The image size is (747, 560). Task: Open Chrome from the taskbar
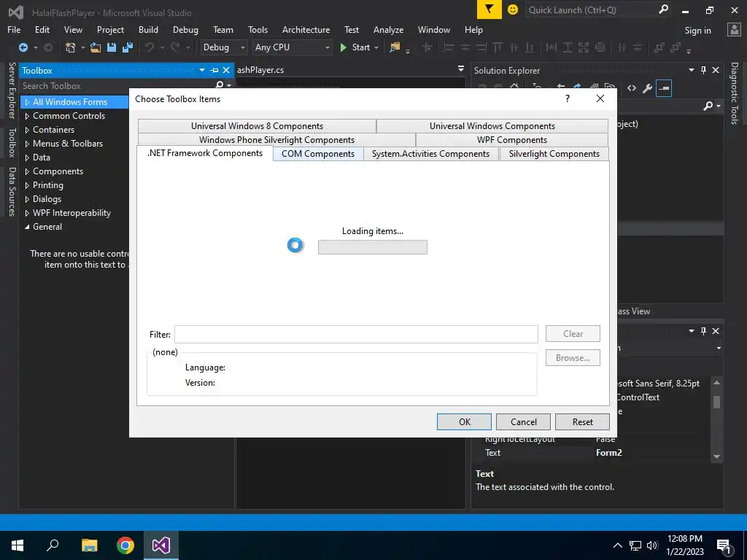(x=125, y=545)
